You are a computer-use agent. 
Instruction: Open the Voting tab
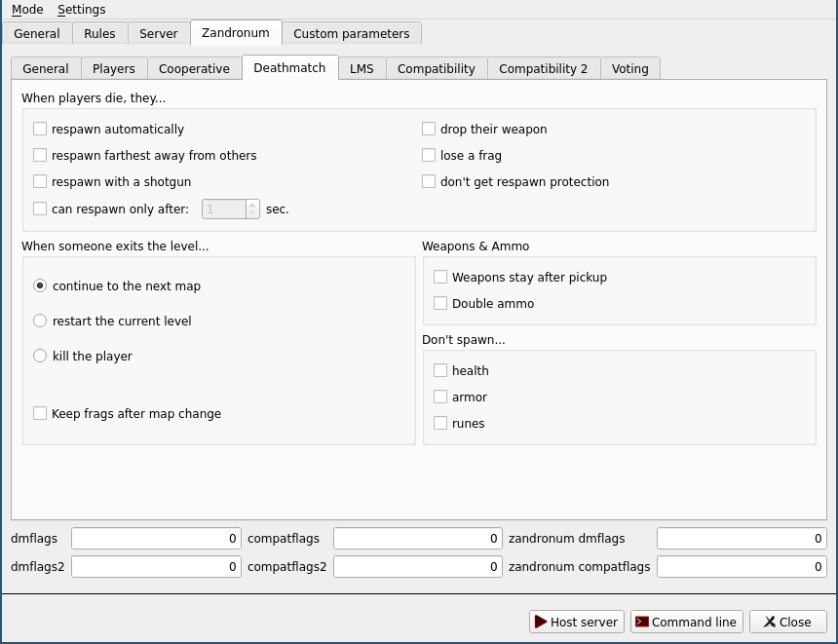(x=629, y=68)
